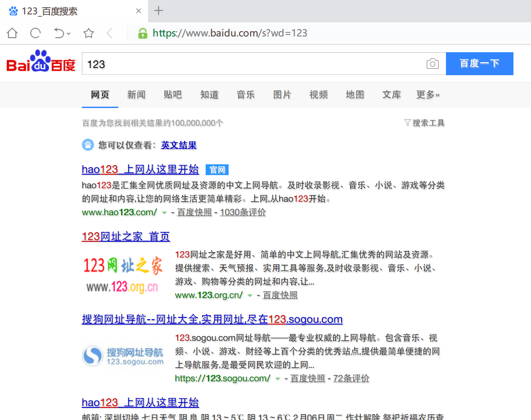Screen dimensions: 531x420
Task: Switch to the 新闻 tab
Action: [x=136, y=95]
